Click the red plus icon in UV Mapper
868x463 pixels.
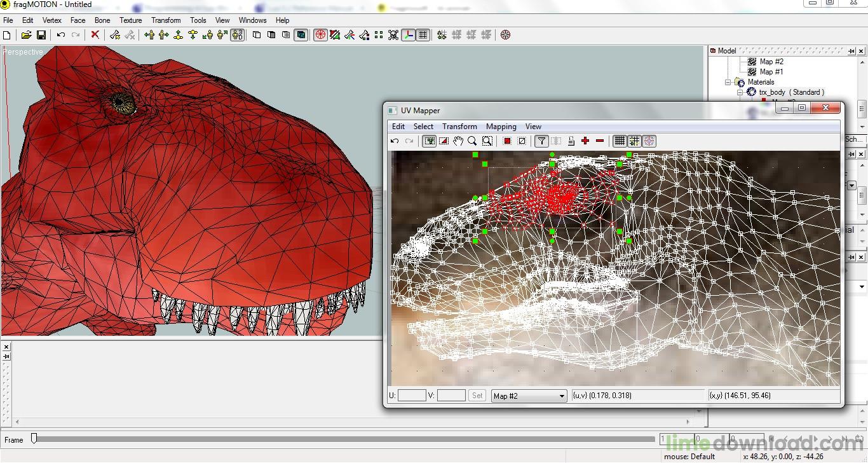[x=585, y=141]
